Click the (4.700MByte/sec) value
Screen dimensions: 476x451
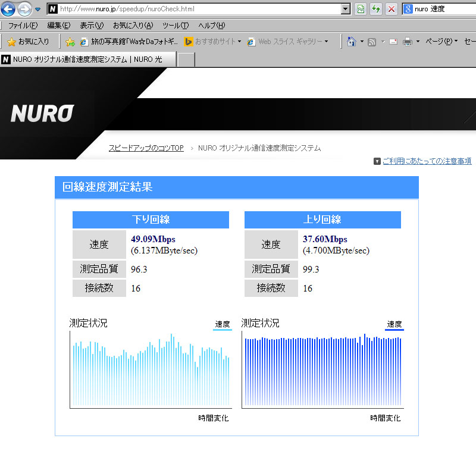pos(336,250)
